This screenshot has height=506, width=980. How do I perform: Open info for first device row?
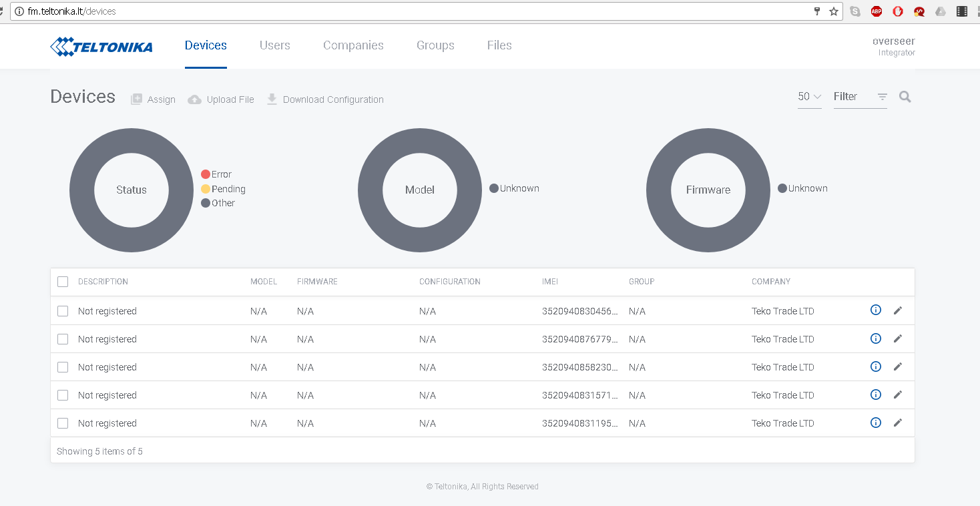pyautogui.click(x=876, y=310)
